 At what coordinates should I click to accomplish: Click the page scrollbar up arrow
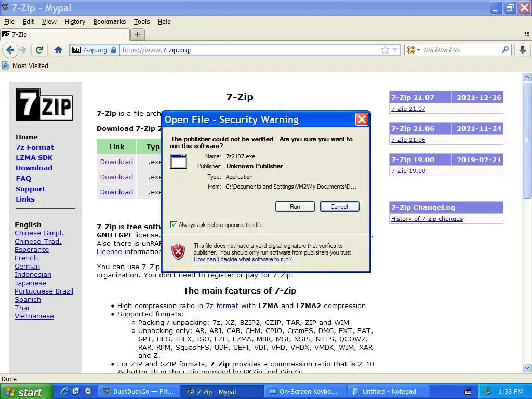pos(527,77)
